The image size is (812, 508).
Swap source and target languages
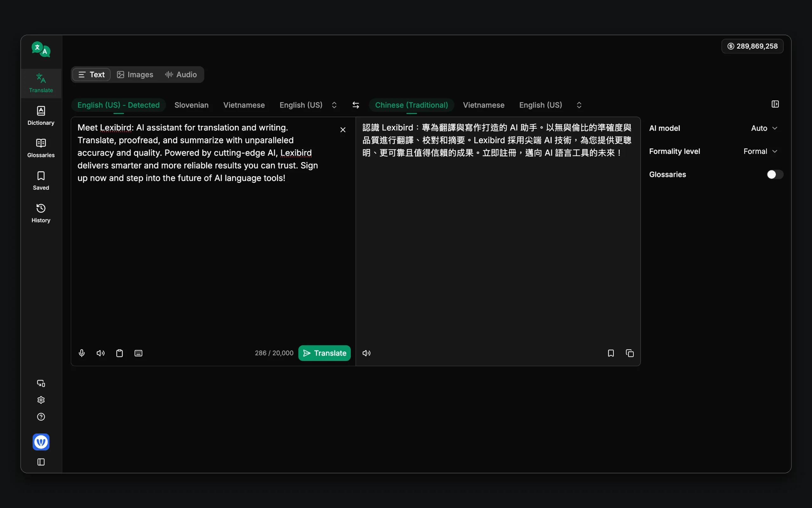pyautogui.click(x=356, y=105)
